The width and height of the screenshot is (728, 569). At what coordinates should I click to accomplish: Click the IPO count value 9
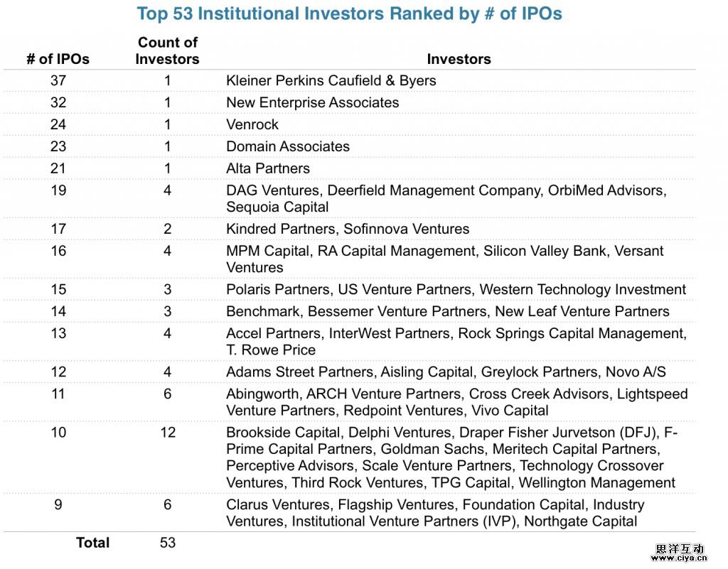click(x=58, y=504)
